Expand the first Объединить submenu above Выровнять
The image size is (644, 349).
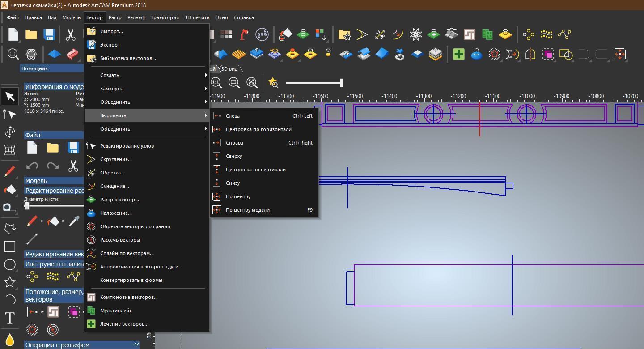[x=147, y=102]
